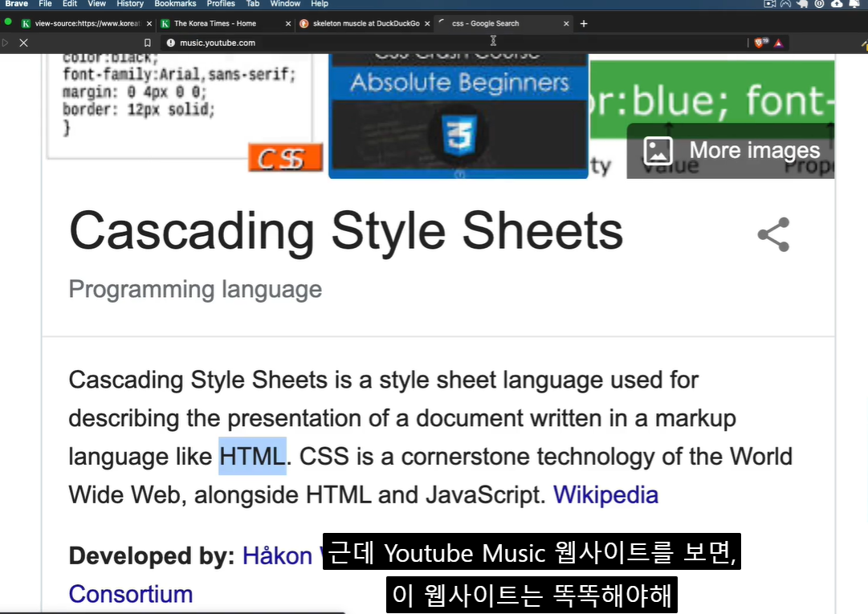Open the History menu
The height and width of the screenshot is (614, 868).
tap(130, 4)
